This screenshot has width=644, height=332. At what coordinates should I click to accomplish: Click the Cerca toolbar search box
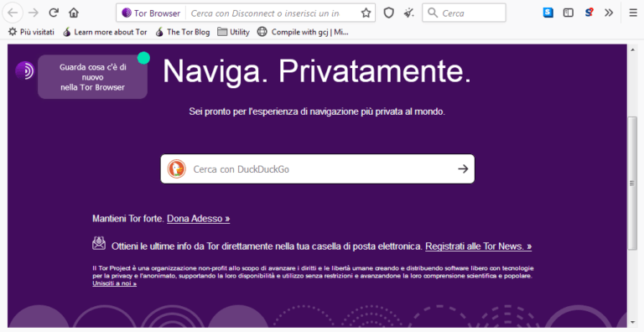point(464,13)
